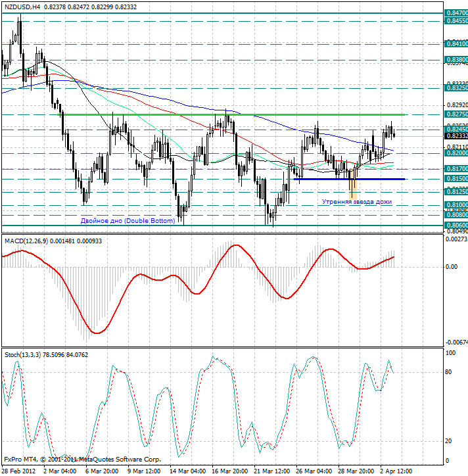Select the 'Двойное дно (Double Bottom)' text label

[x=128, y=221]
